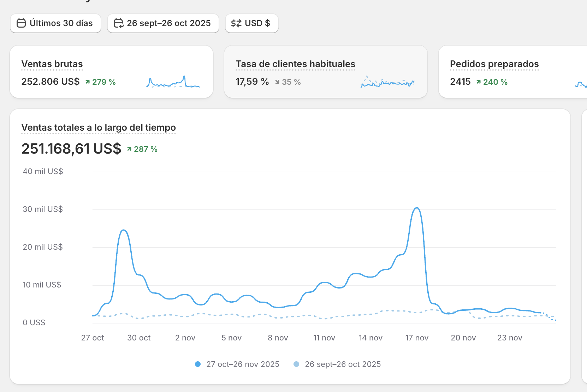
Task: Click the 40 mil US$ y-axis label
Action: [x=43, y=172]
